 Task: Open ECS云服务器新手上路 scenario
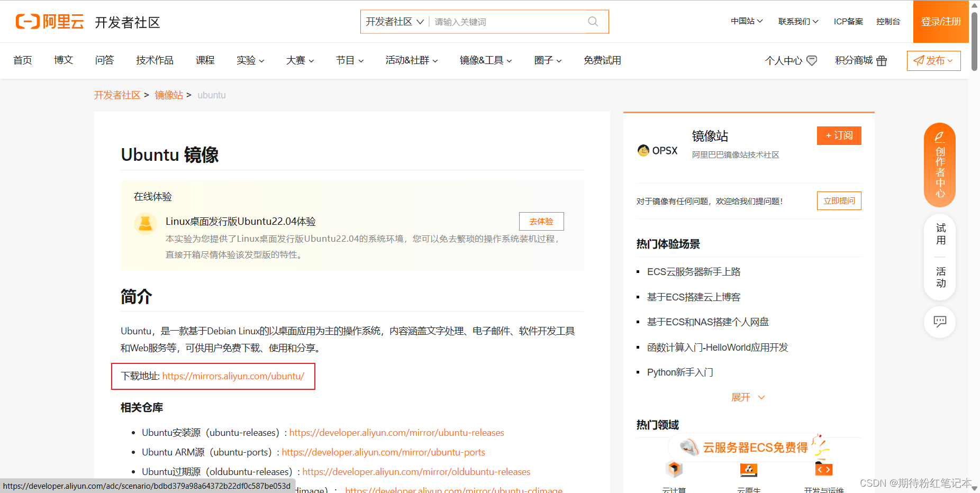click(x=694, y=272)
